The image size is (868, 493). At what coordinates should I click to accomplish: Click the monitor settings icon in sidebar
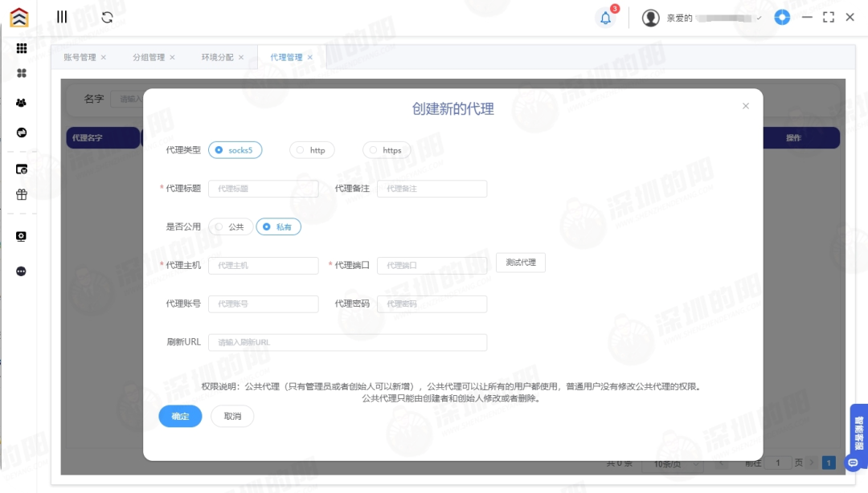point(22,235)
